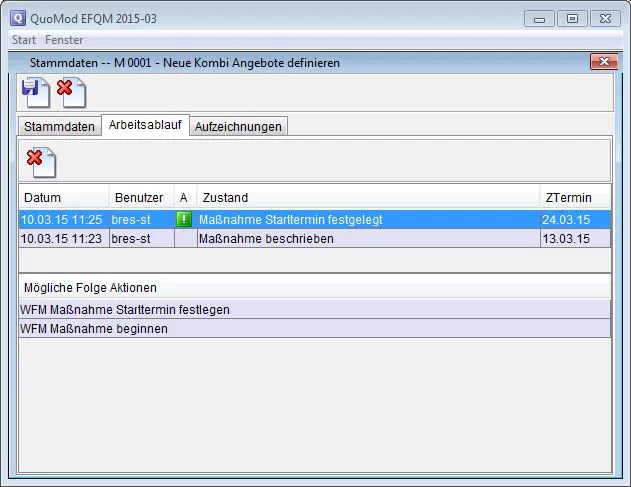
Task: Close the Stammdaten M 0001 inner window
Action: tap(603, 62)
